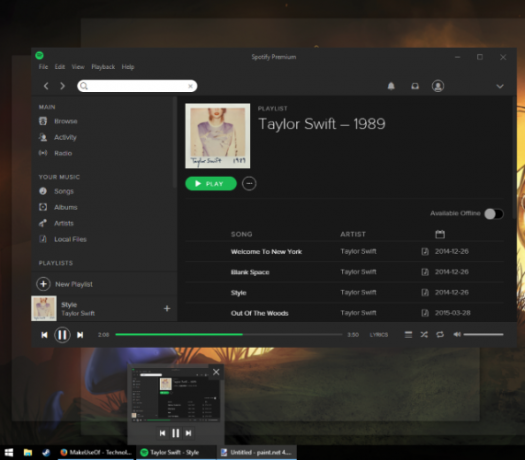Click the green PLAY button

pos(211,183)
